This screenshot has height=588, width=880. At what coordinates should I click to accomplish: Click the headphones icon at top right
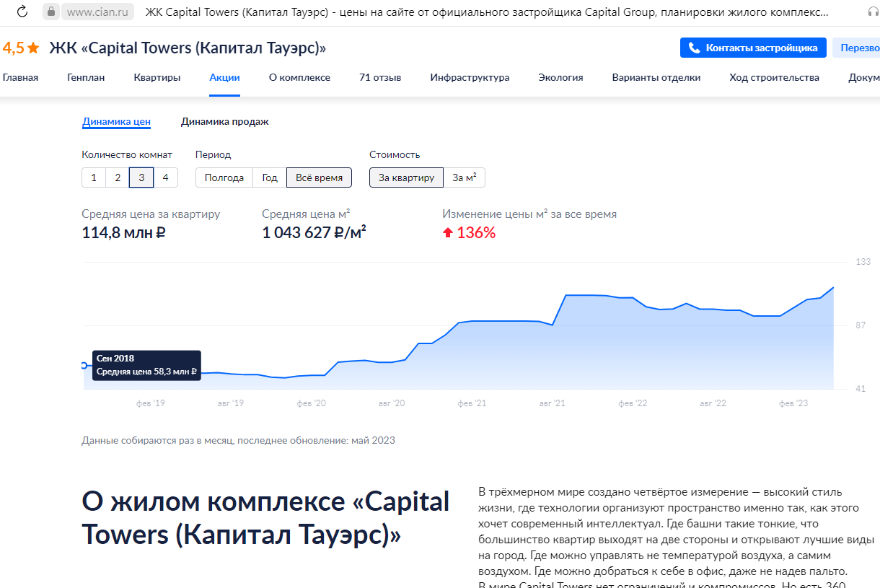click(874, 12)
